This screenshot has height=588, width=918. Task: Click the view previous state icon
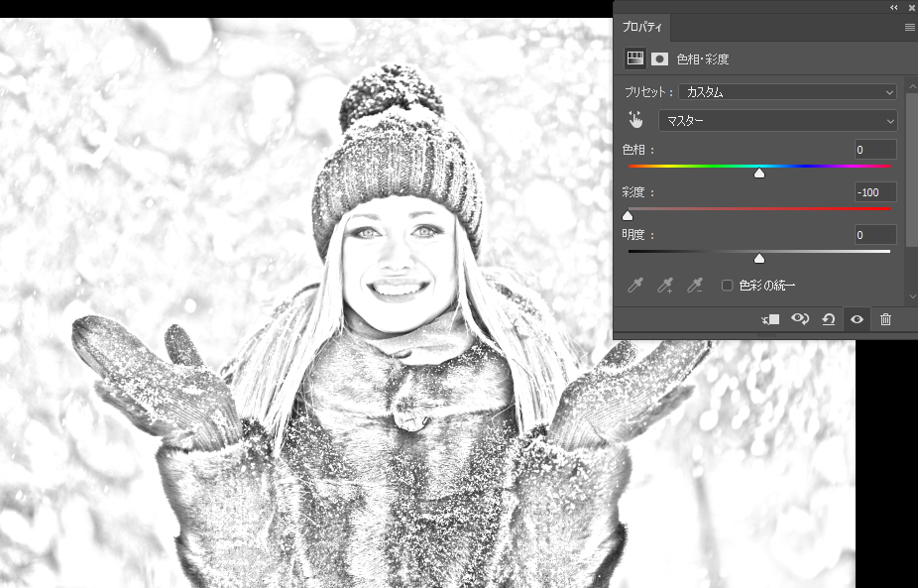pos(799,319)
